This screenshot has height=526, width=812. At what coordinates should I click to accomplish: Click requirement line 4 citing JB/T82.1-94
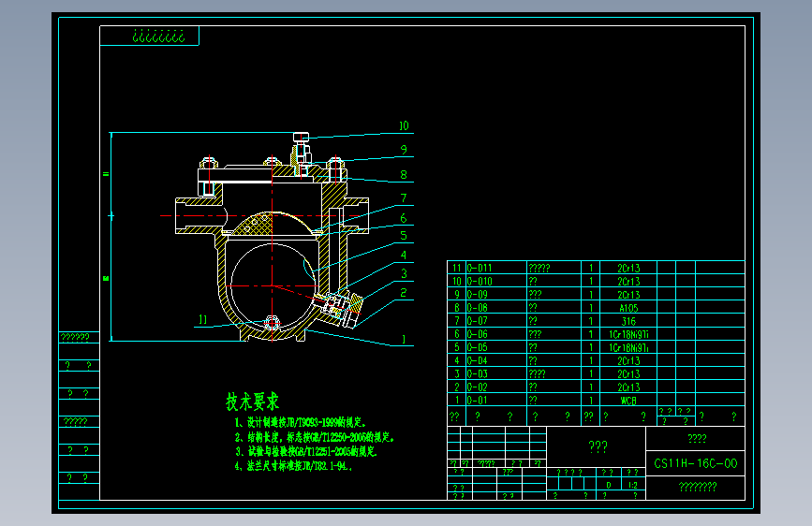tap(294, 466)
